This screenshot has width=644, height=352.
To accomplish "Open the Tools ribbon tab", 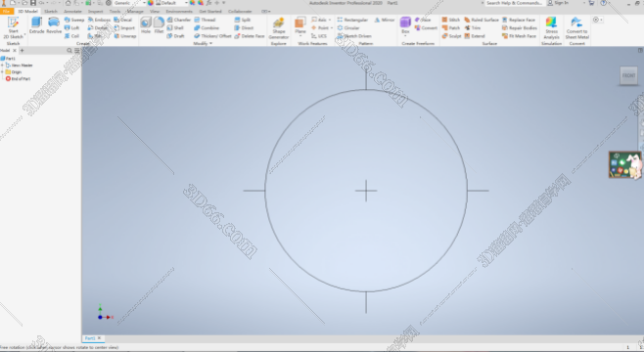I will point(115,11).
